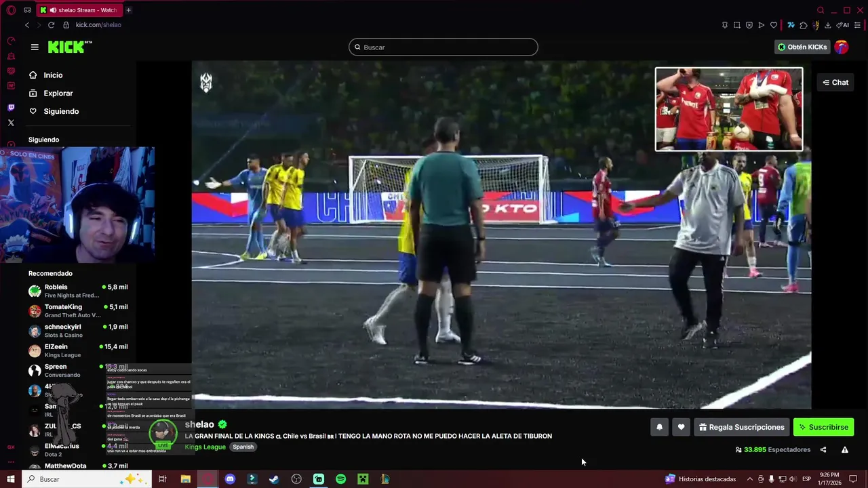The width and height of the screenshot is (868, 488).
Task: Open the Windows notification center
Action: (x=853, y=479)
